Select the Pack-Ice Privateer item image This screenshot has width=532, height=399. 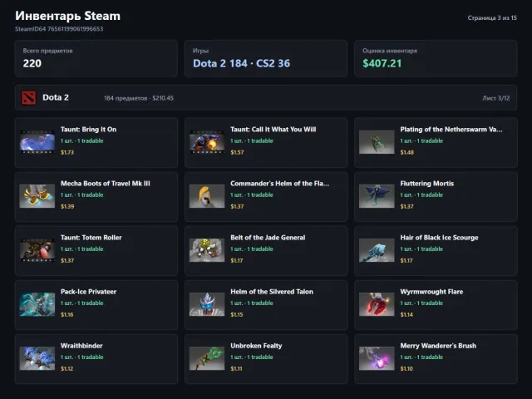[37, 304]
